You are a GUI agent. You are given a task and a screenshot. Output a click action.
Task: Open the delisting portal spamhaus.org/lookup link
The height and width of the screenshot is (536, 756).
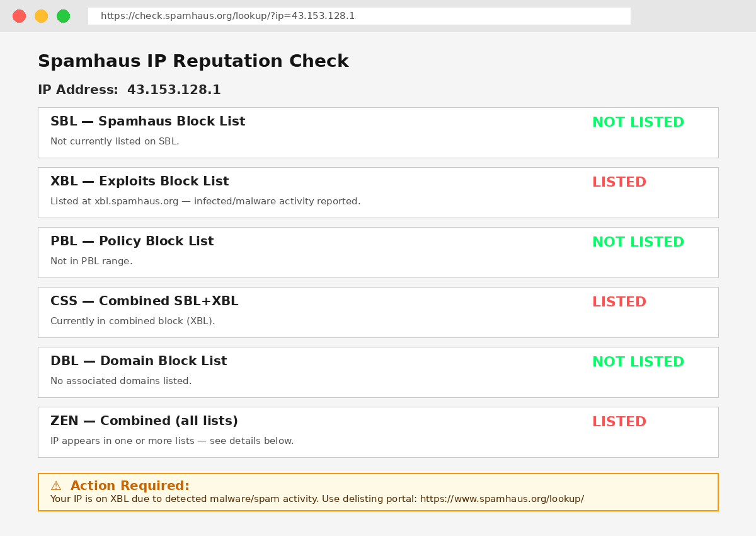point(502,499)
